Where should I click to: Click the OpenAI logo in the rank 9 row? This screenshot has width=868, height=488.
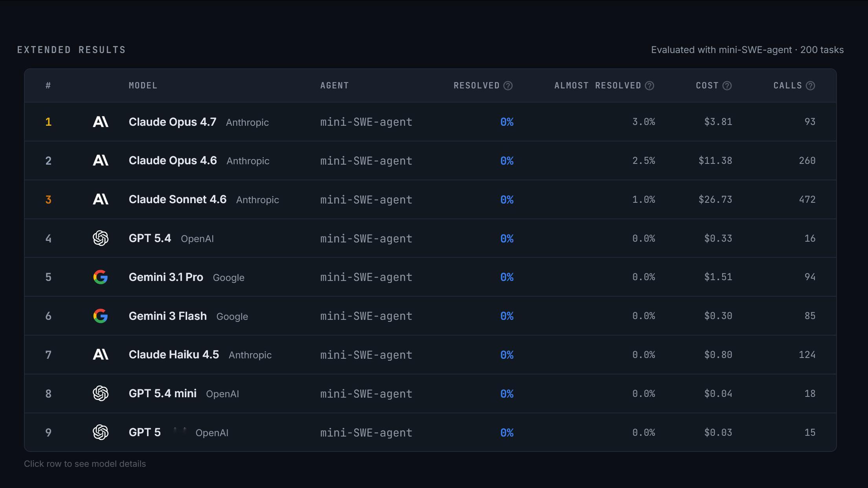pyautogui.click(x=100, y=432)
